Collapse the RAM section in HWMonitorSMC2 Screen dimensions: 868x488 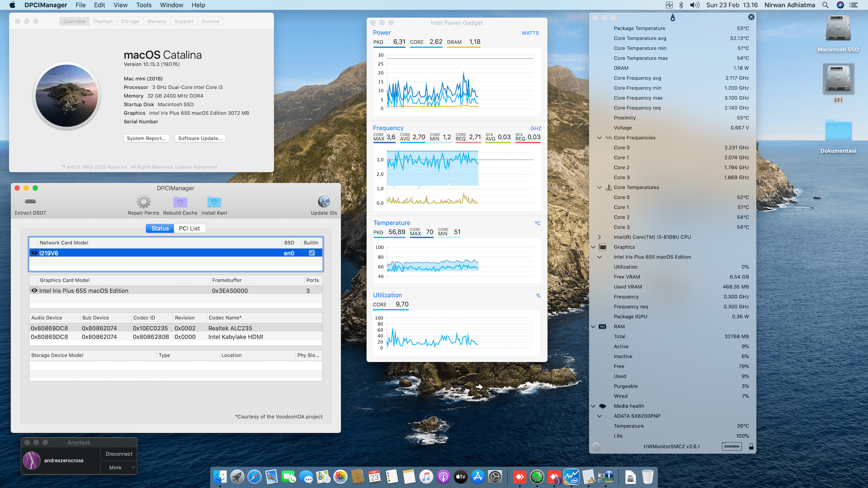(x=593, y=327)
